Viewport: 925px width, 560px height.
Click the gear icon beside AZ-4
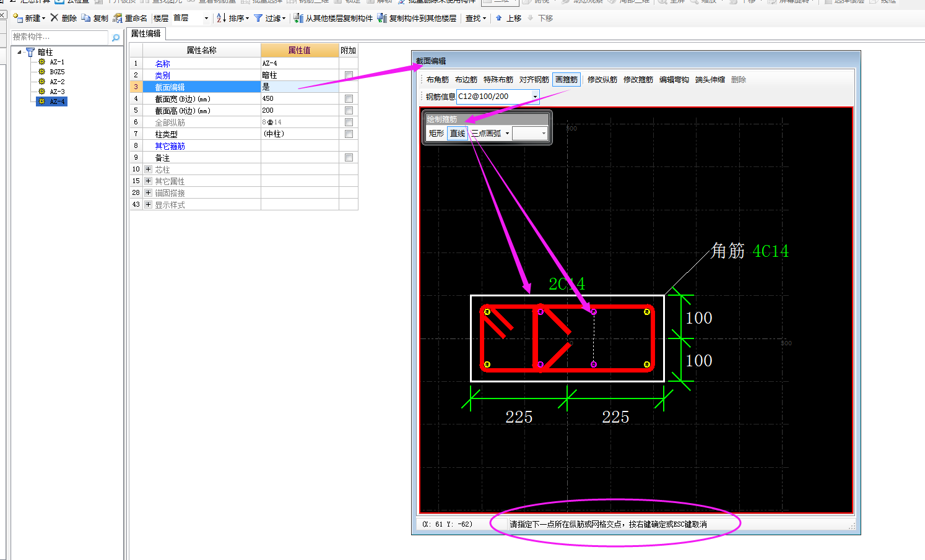point(41,101)
